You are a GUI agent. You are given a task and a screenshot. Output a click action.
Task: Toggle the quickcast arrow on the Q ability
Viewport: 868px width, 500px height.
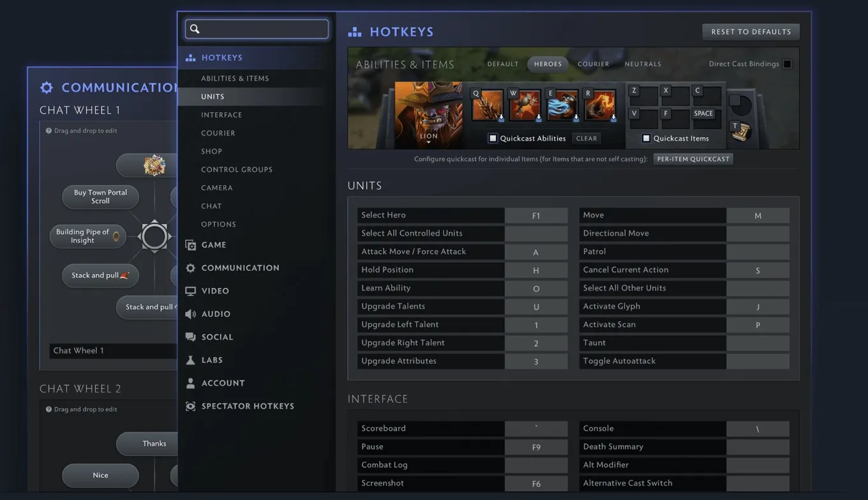pos(501,118)
